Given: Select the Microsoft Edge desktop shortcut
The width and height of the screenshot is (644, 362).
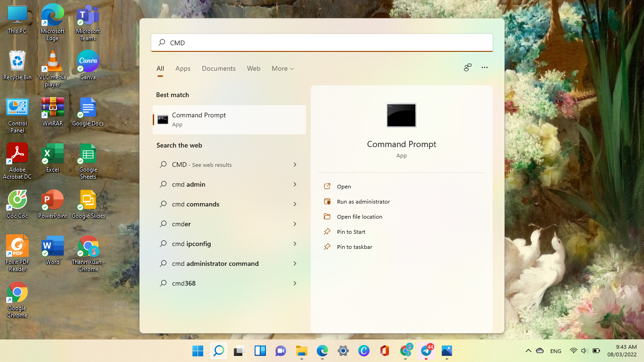Looking at the screenshot, I should (53, 23).
